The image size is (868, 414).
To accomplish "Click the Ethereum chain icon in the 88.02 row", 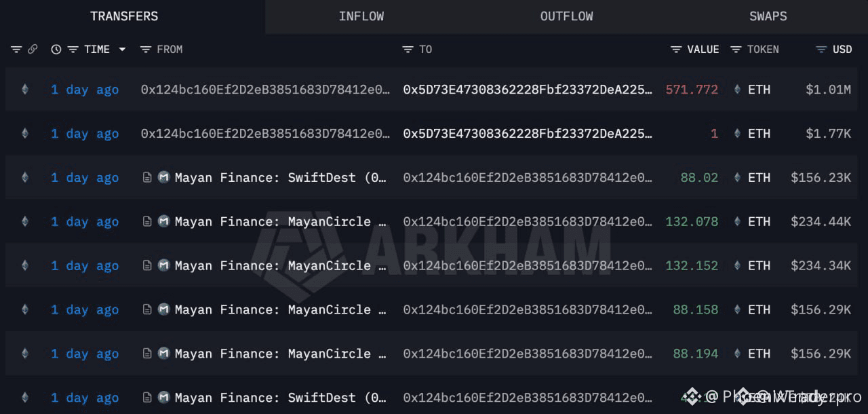I will 25,177.
